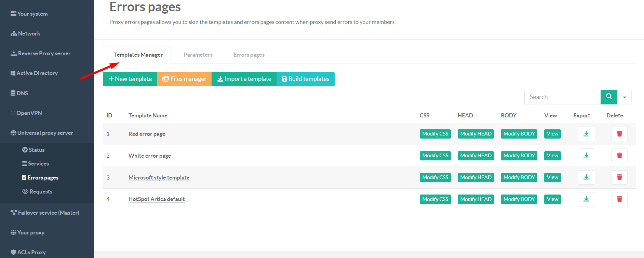Expand the Universal proxy server menu
The image size is (644, 258).
pos(45,133)
